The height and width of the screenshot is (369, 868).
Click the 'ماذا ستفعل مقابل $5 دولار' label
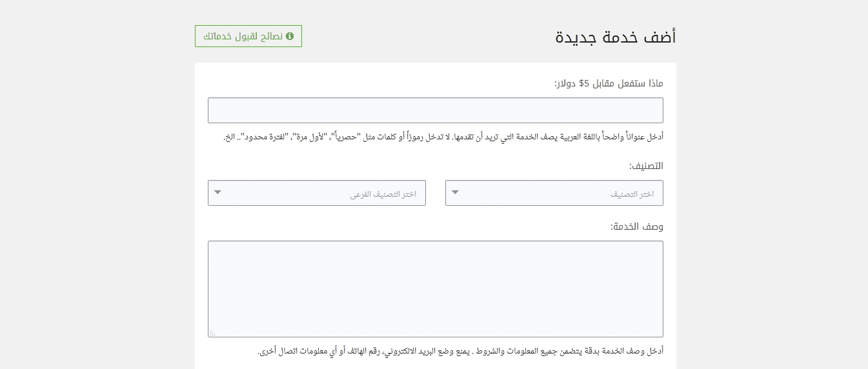[609, 83]
